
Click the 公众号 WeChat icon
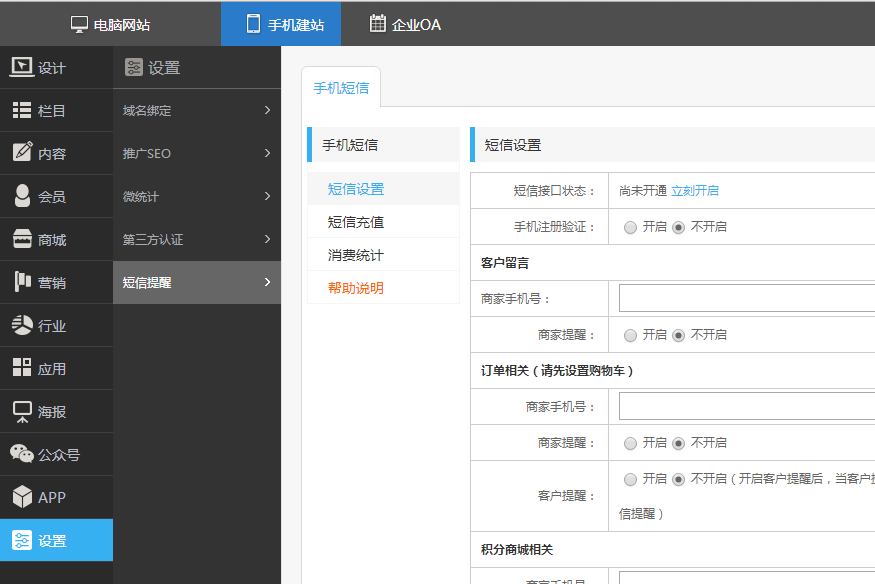point(22,453)
